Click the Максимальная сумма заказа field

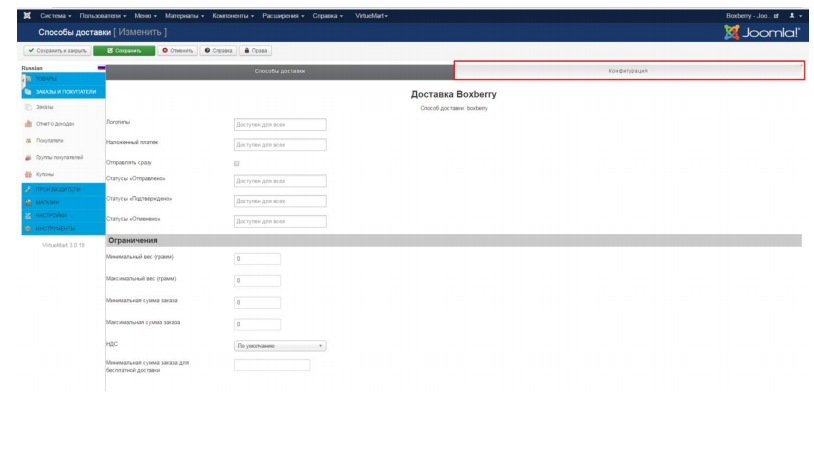click(x=257, y=324)
